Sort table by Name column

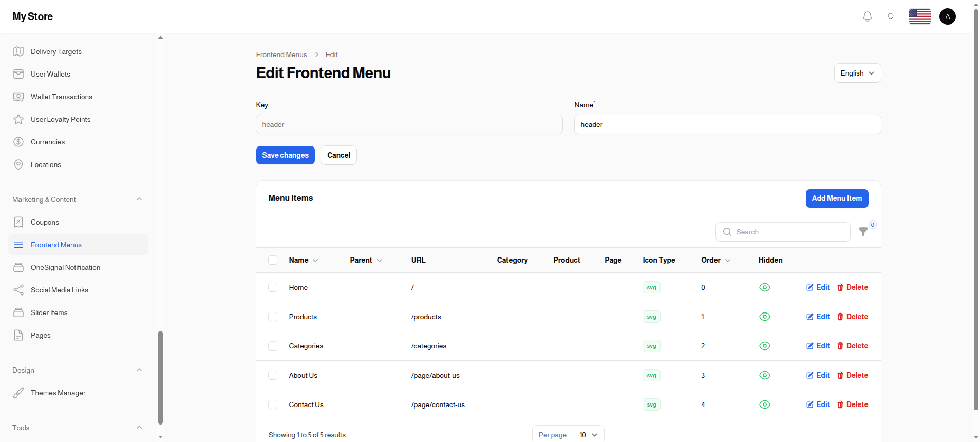(304, 260)
